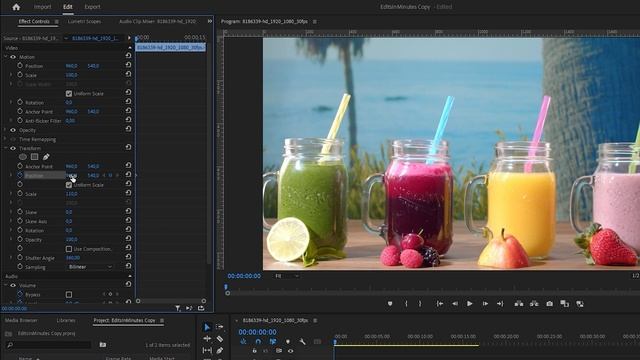Mark Out point in Program monitor

(x=420, y=304)
